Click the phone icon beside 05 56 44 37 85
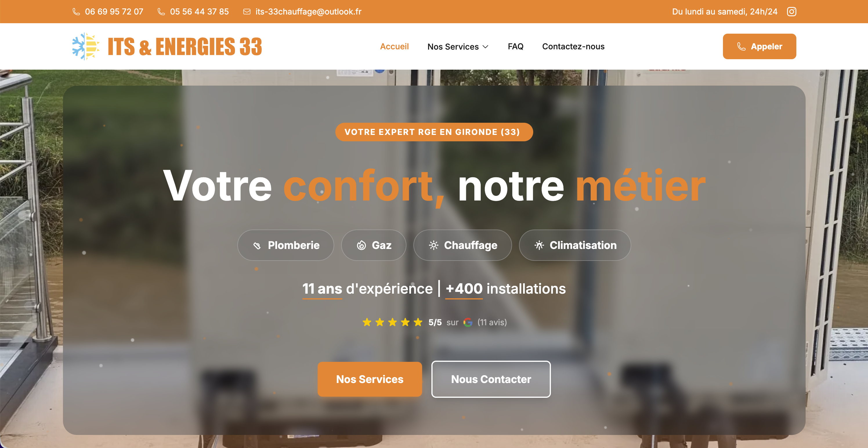 tap(161, 12)
